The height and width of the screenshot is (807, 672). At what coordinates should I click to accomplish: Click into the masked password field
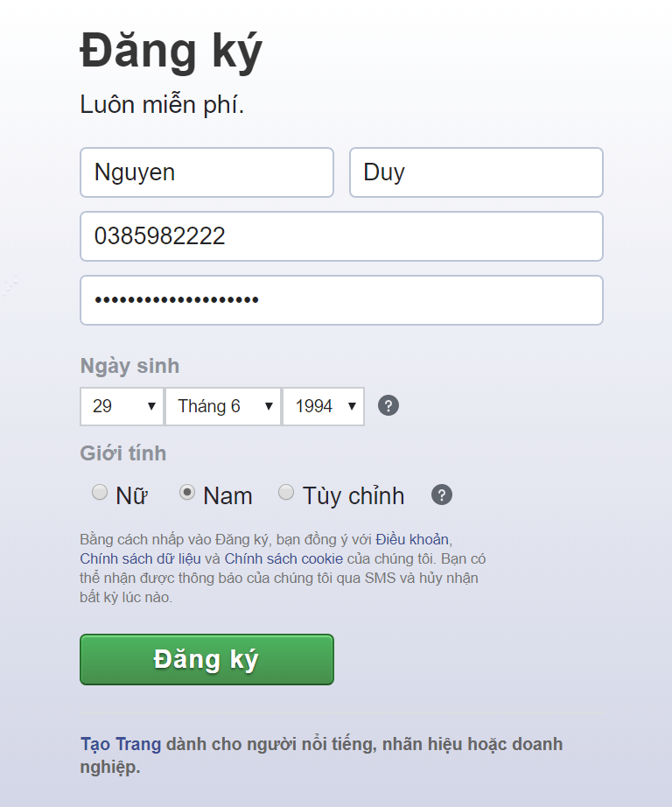(x=341, y=300)
